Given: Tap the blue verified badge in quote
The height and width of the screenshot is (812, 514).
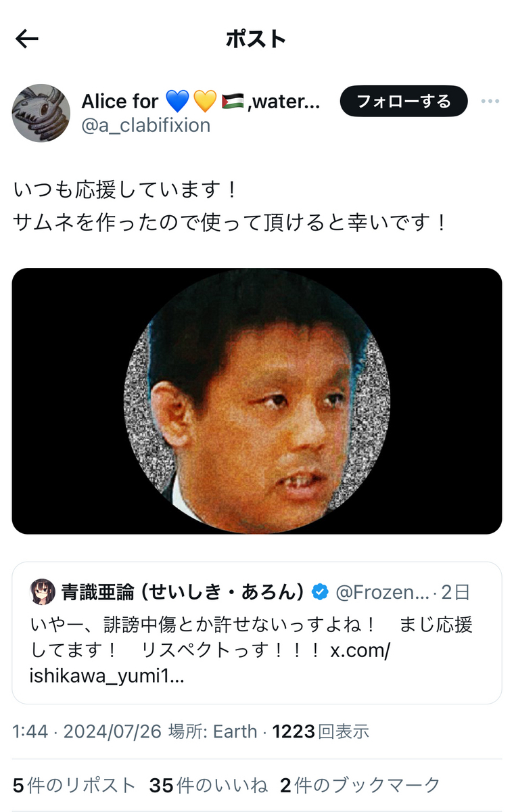Looking at the screenshot, I should tap(319, 593).
